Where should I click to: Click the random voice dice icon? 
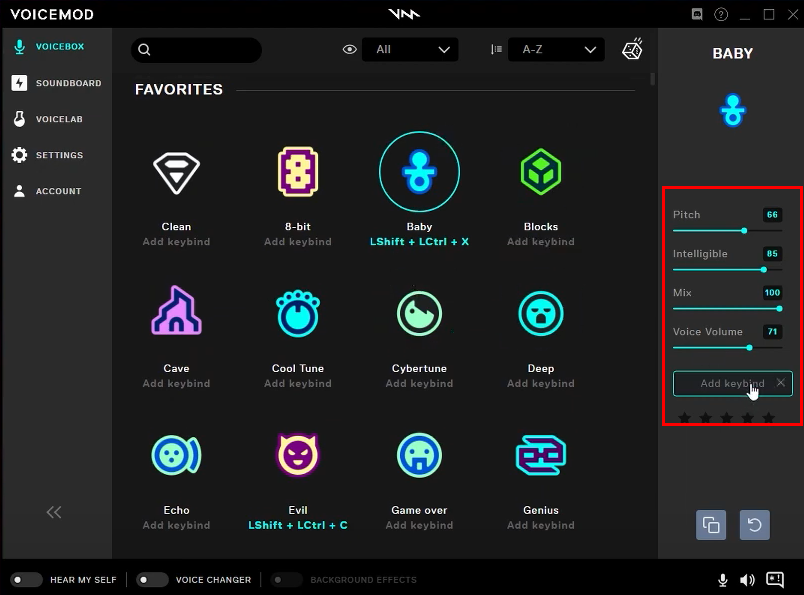(632, 48)
